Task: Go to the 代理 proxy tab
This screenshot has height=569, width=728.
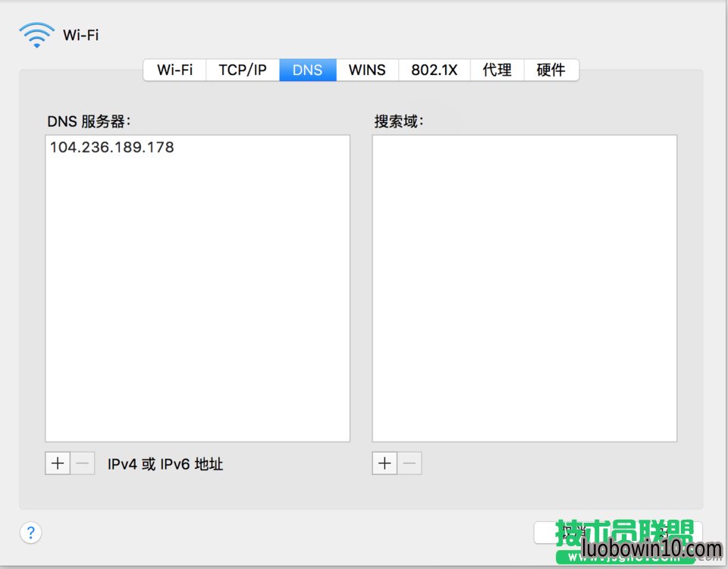Action: pos(497,70)
